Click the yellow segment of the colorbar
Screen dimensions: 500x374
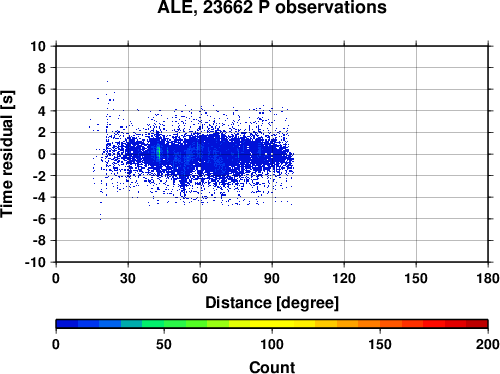(x=272, y=324)
